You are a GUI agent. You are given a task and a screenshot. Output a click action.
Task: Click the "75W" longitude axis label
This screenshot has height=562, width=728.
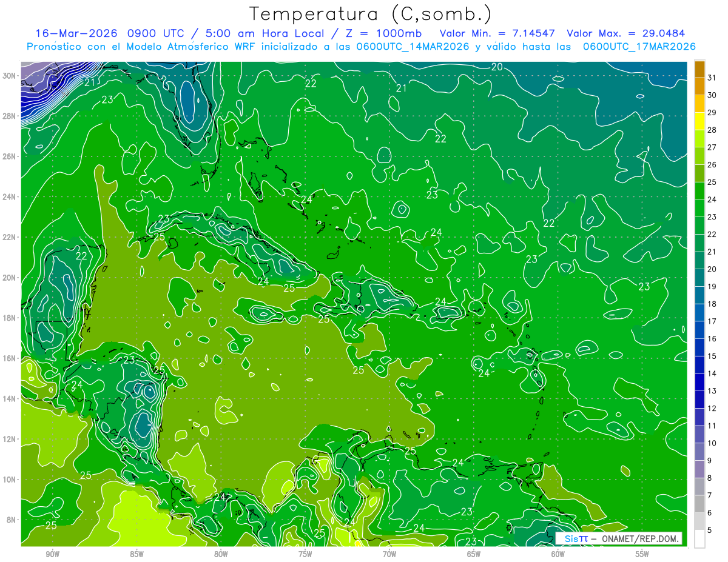pyautogui.click(x=305, y=554)
